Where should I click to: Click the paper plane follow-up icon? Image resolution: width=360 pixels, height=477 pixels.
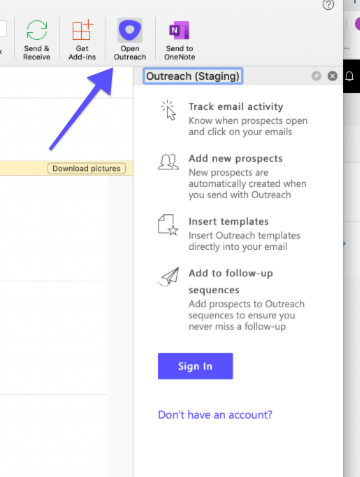point(169,276)
